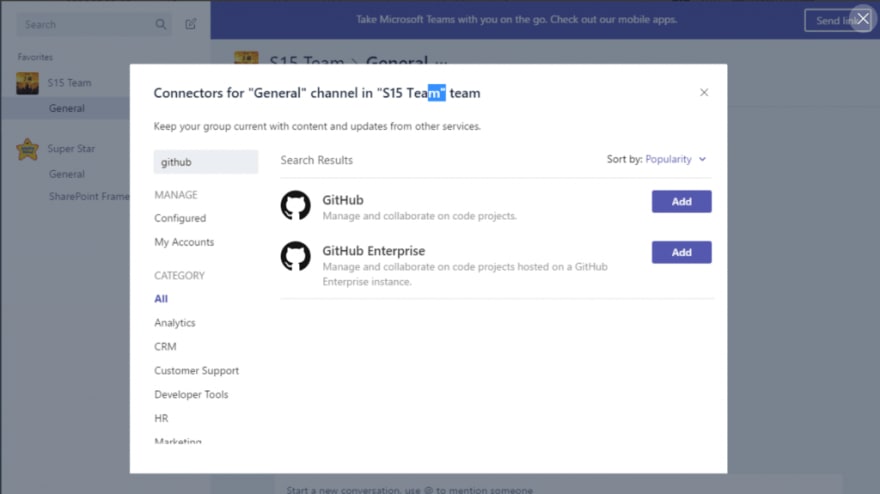The width and height of the screenshot is (880, 494).
Task: Click the GitHub Enterprise logo icon
Action: click(x=296, y=256)
